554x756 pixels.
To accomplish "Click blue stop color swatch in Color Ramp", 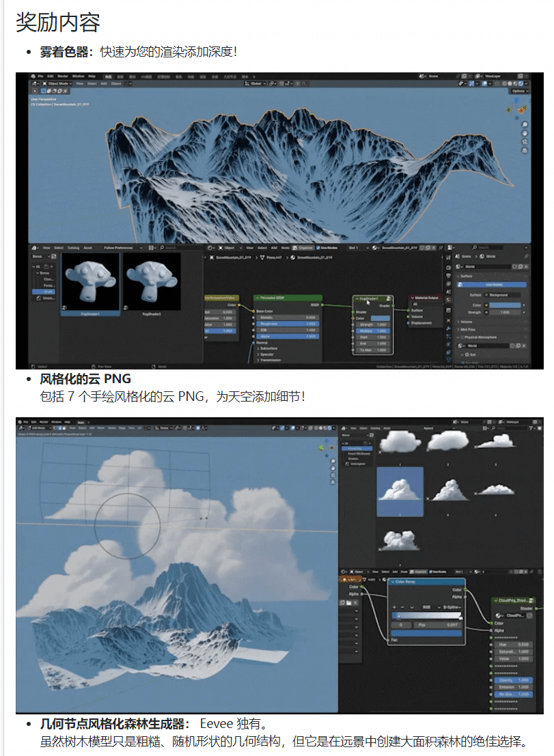I will tap(427, 633).
